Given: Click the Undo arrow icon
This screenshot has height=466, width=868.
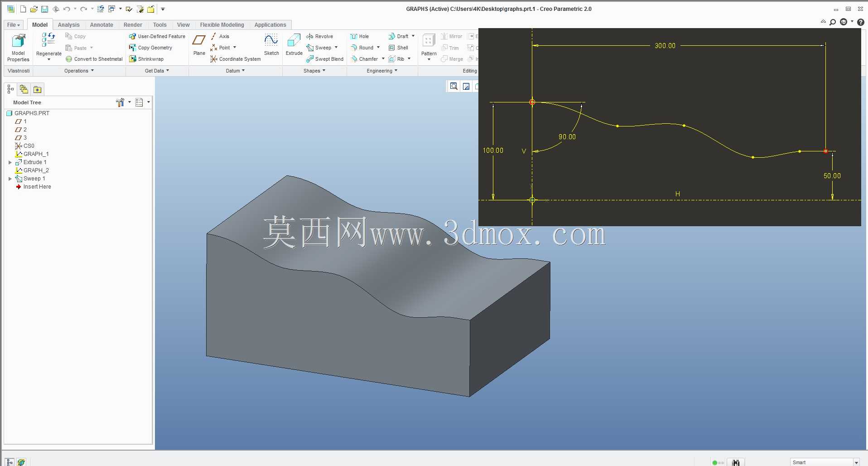Looking at the screenshot, I should pos(67,9).
